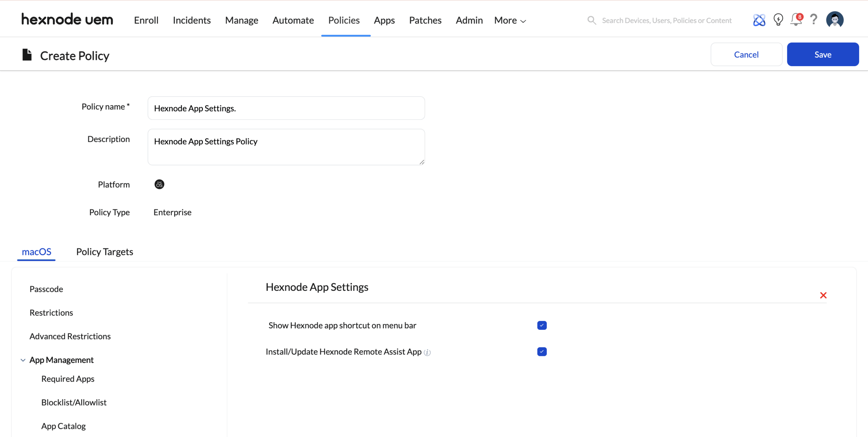Open the user profile avatar
868x437 pixels.
(834, 20)
